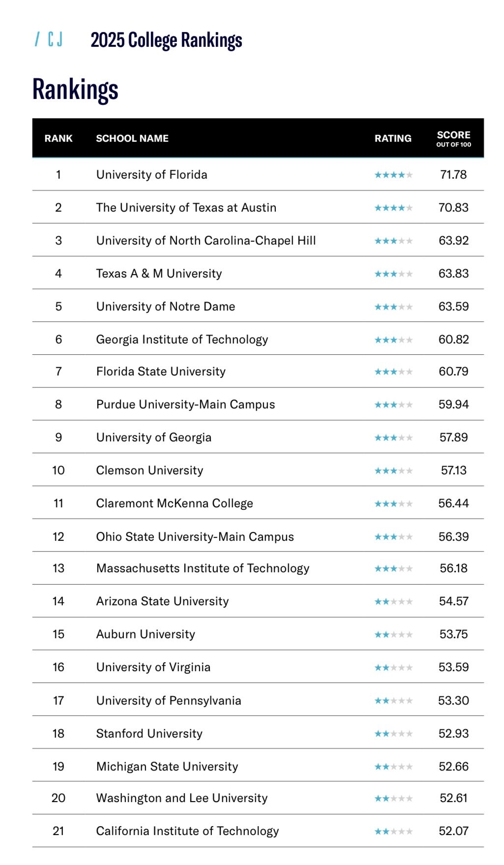The height and width of the screenshot is (865, 504).
Task: Select Claremont McKenna College school name
Action: pos(175,503)
